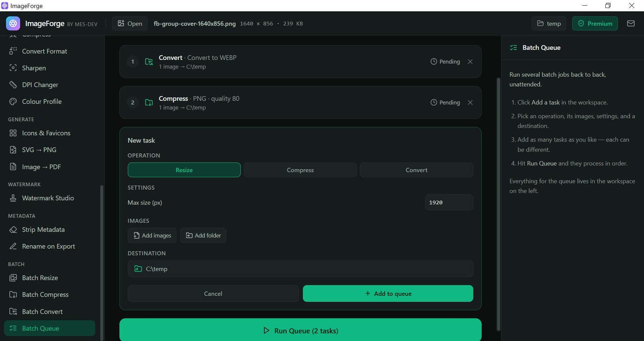Click the Batch Queue list icon in sidebar
This screenshot has width=644, height=341.
13,328
